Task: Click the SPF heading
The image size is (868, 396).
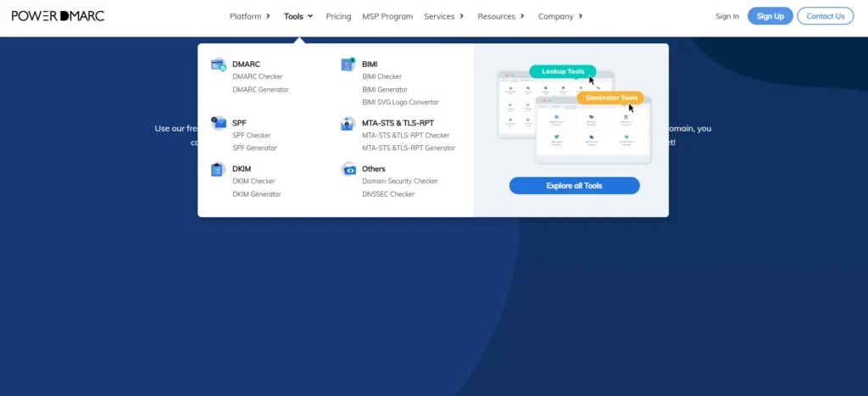Action: tap(239, 123)
